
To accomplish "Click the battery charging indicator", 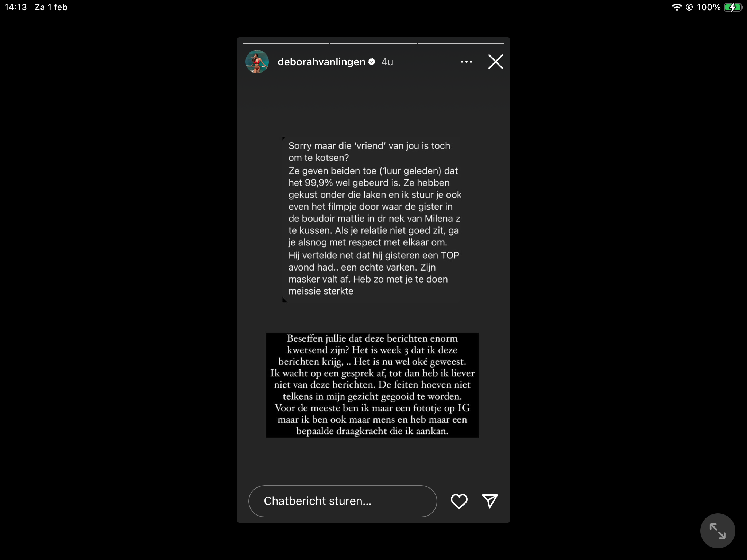I will point(733,7).
